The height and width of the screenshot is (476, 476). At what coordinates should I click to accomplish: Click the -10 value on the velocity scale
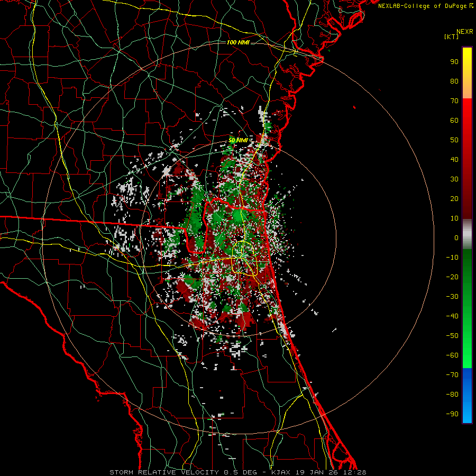[452, 258]
